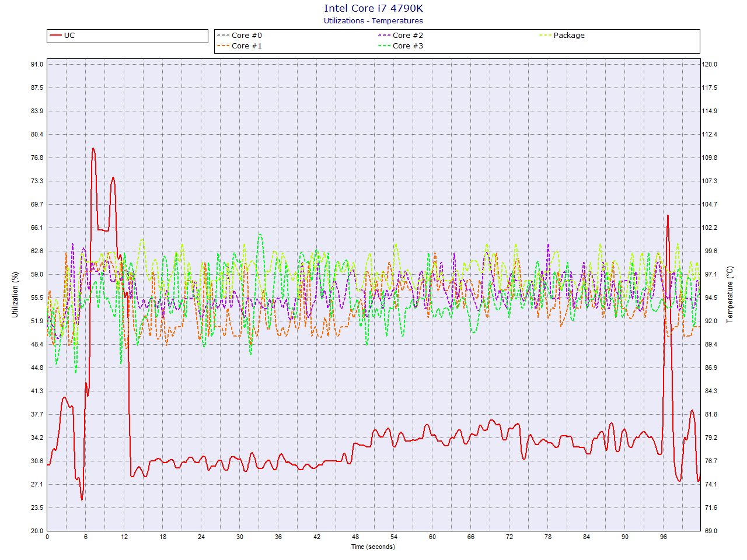
Task: Click the Utilization (%) axis label
Action: point(15,295)
